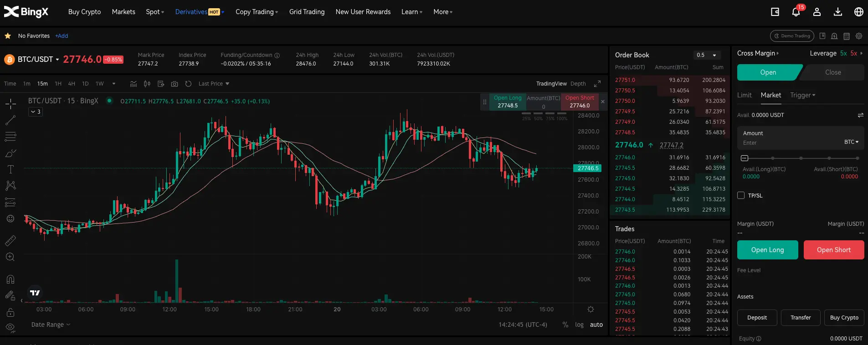Open trading settings gear icon
Screen dimensions: 868x345
(859, 36)
